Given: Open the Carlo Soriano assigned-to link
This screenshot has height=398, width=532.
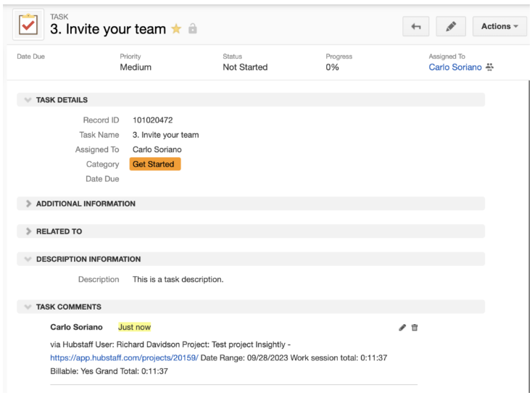Looking at the screenshot, I should (454, 67).
